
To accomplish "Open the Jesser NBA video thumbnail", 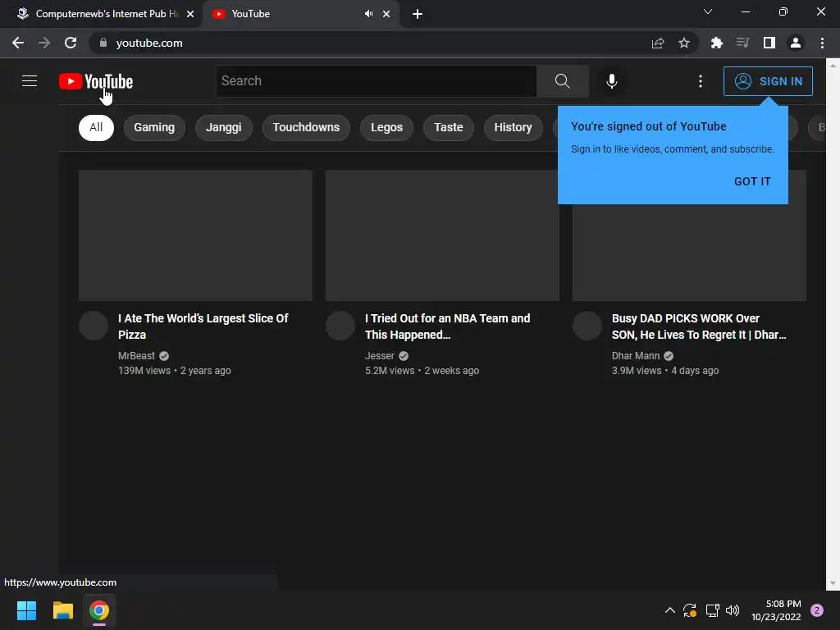I will (442, 235).
